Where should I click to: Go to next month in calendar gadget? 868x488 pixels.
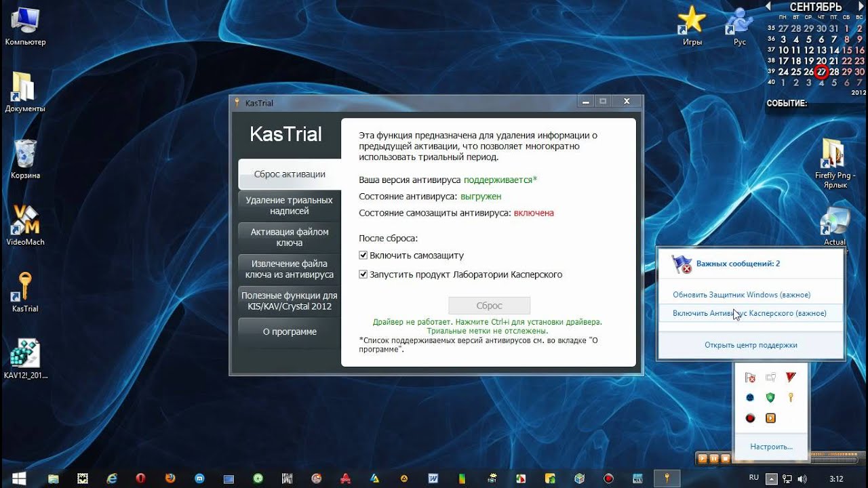point(861,6)
